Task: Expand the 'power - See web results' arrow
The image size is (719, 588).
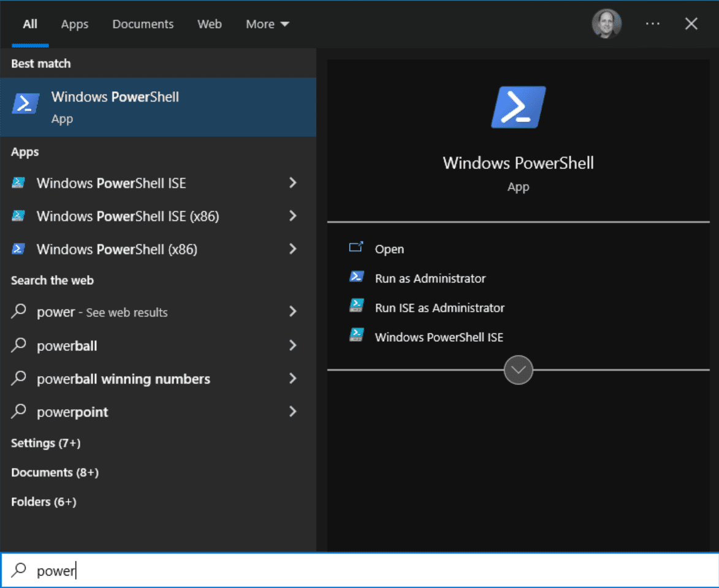Action: [x=292, y=312]
